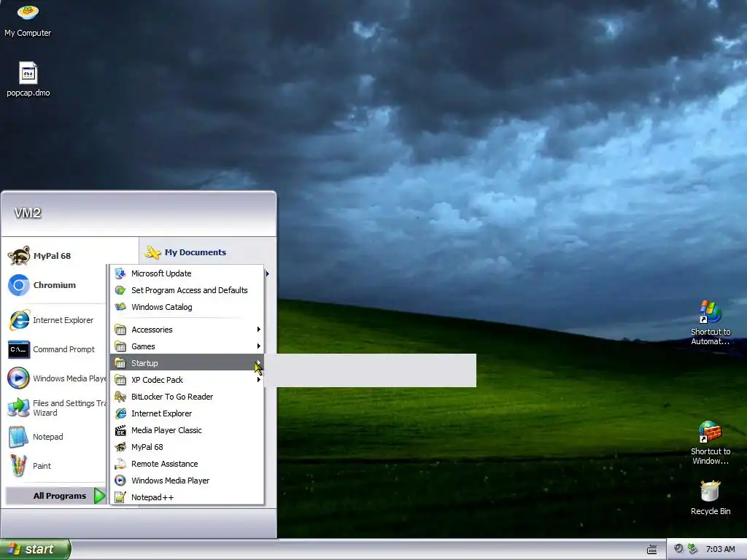Expand the Games folder submenu
The width and height of the screenshot is (747, 560).
pos(187,346)
